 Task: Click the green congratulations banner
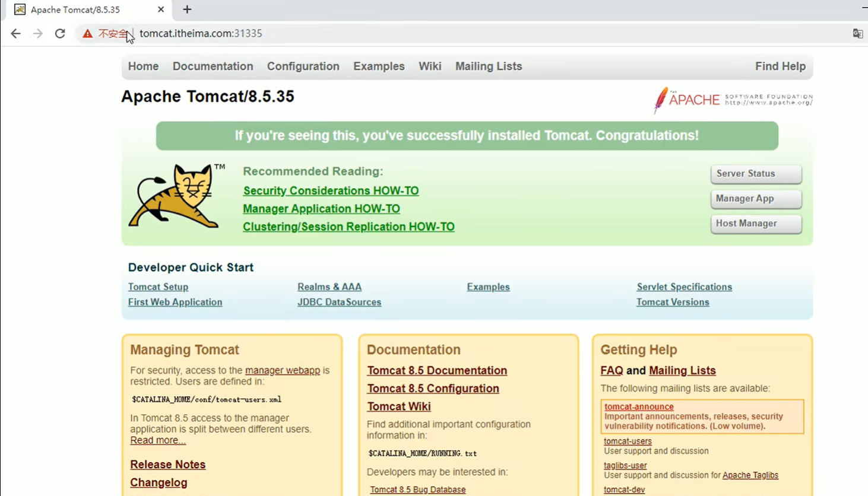(x=467, y=136)
